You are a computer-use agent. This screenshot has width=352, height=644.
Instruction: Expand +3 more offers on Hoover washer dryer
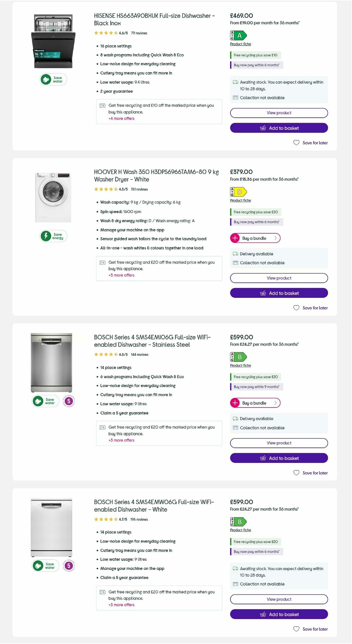coord(121,275)
